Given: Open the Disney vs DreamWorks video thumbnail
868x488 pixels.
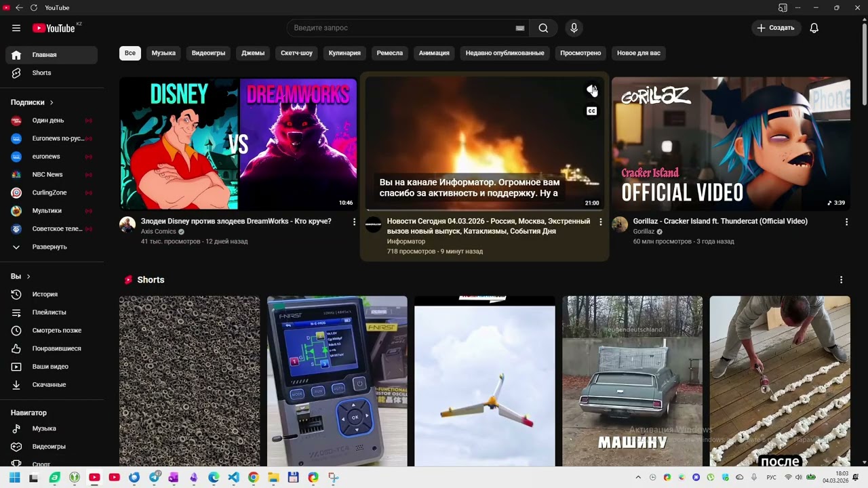Looking at the screenshot, I should pos(238,144).
